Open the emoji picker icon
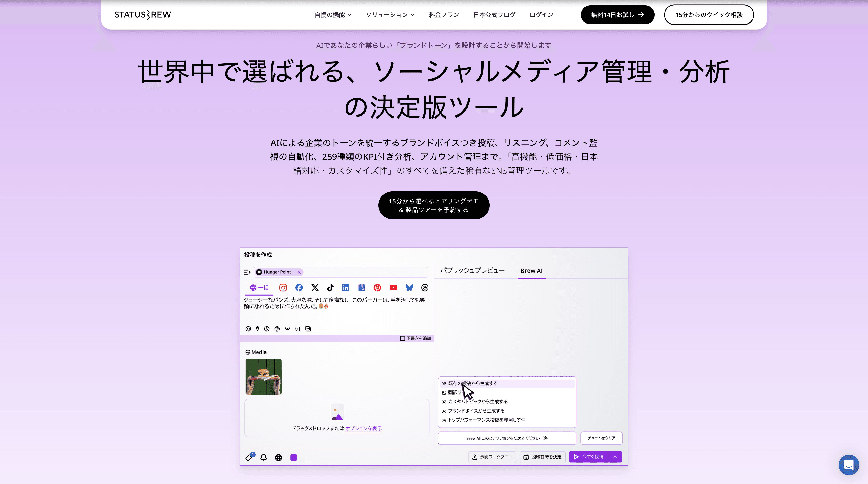868x484 pixels. click(x=248, y=329)
